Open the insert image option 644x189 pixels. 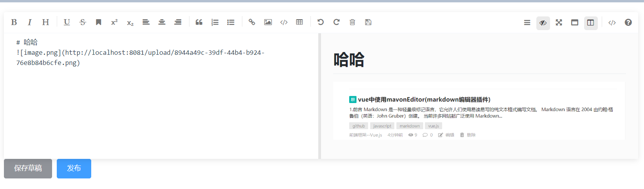pyautogui.click(x=268, y=22)
